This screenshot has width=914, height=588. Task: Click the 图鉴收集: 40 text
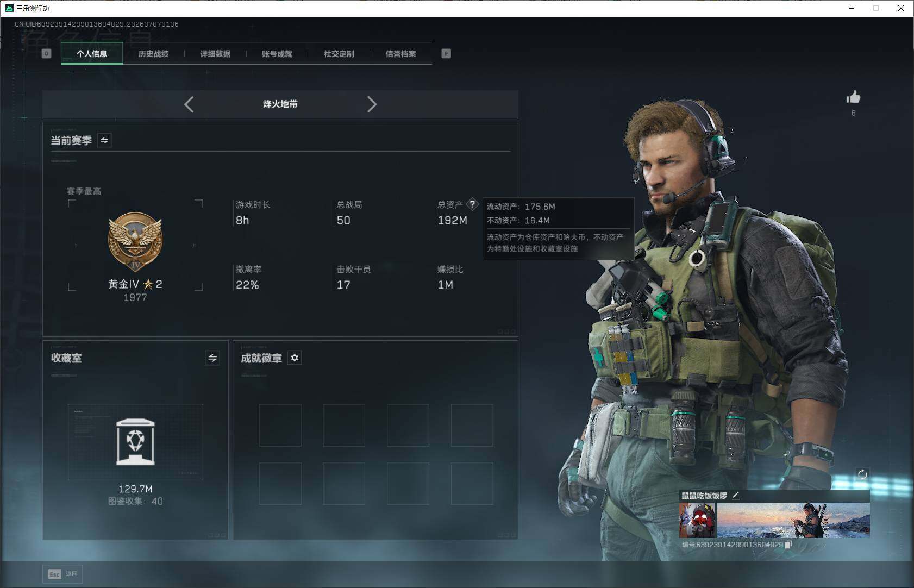[x=135, y=501]
